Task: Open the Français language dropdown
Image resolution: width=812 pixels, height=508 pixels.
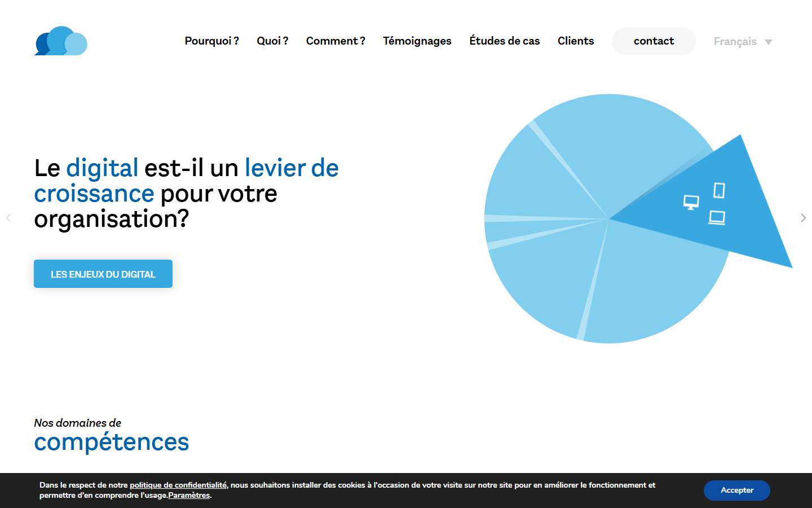Action: click(x=743, y=42)
